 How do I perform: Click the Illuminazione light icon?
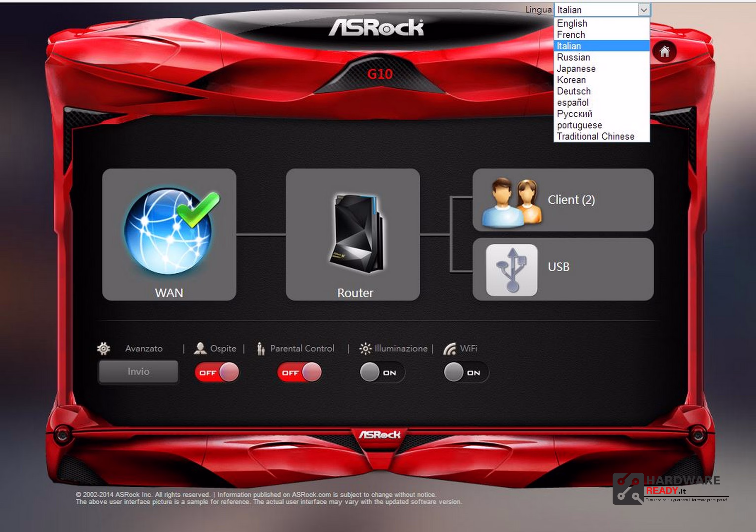point(365,348)
